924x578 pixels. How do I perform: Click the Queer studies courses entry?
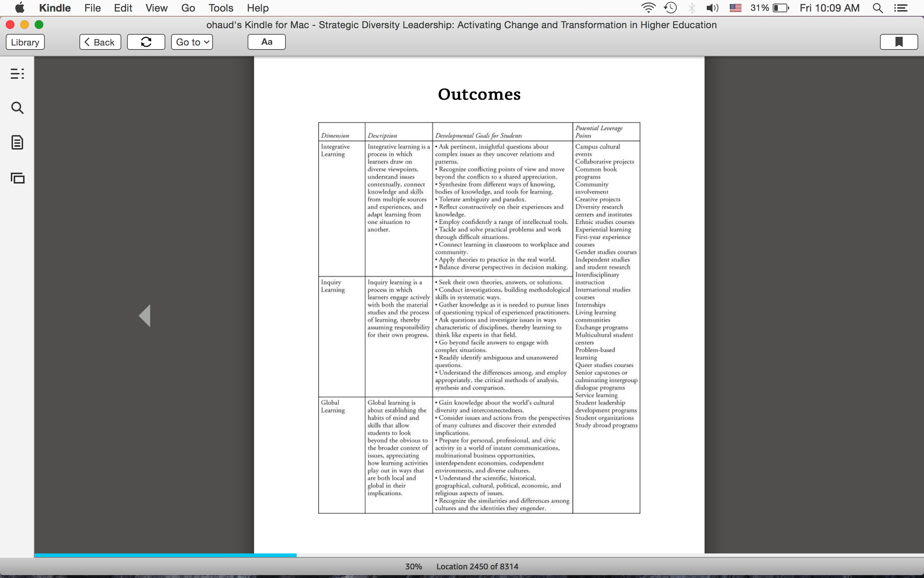click(605, 365)
